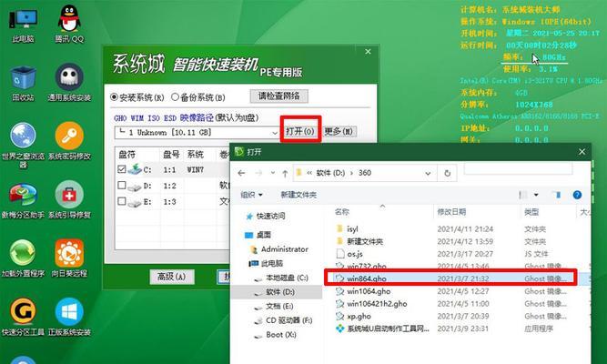Launch 向日葵远程 desktop icon
This screenshot has width=607, height=364.
point(69,258)
